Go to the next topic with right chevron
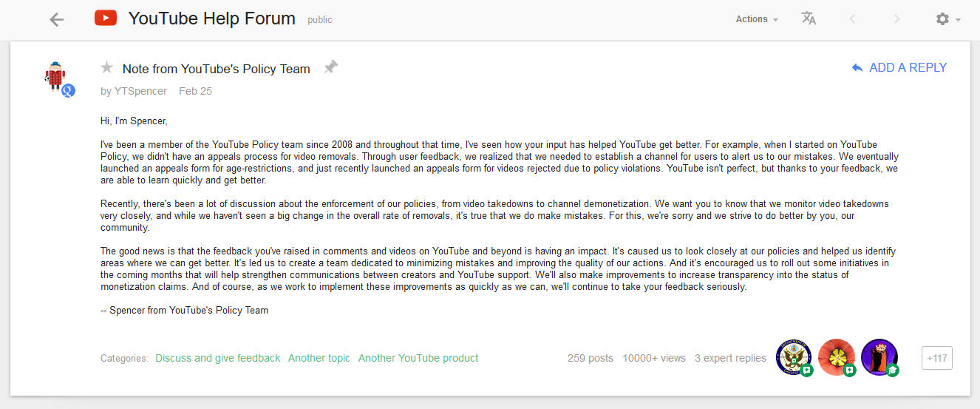Screen dimensions: 980x409 pyautogui.click(x=896, y=19)
